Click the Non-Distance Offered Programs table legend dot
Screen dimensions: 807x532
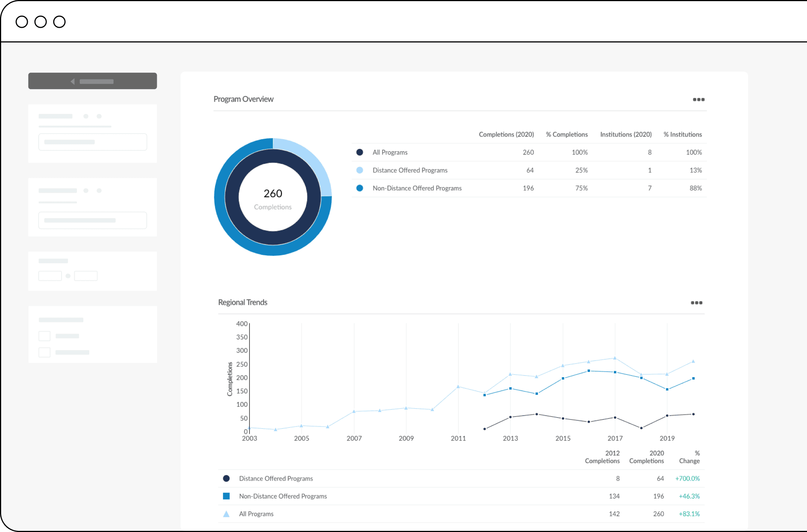click(359, 188)
